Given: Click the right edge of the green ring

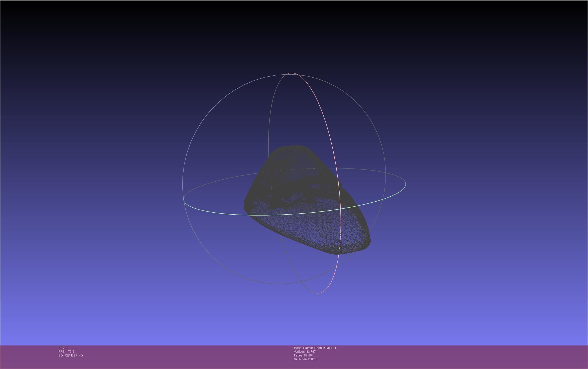Looking at the screenshot, I should [405, 184].
